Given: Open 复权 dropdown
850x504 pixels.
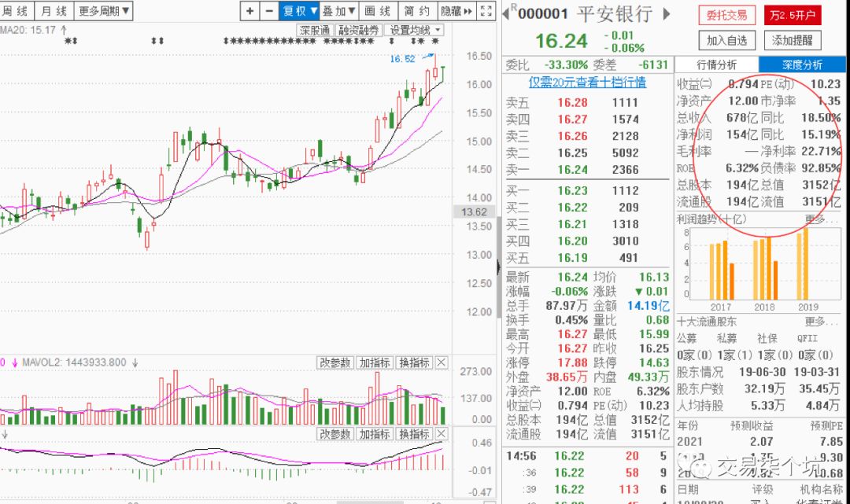Looking at the screenshot, I should pos(300,11).
